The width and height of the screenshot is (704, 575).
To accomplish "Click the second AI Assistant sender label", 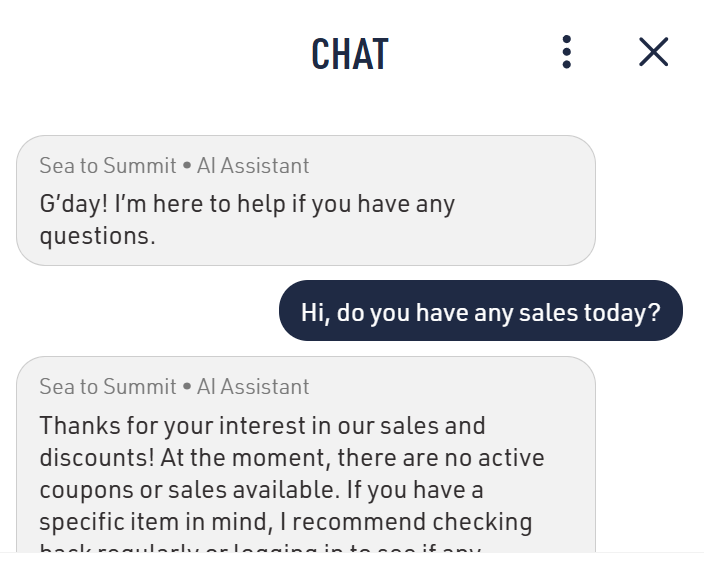I will click(x=253, y=387).
